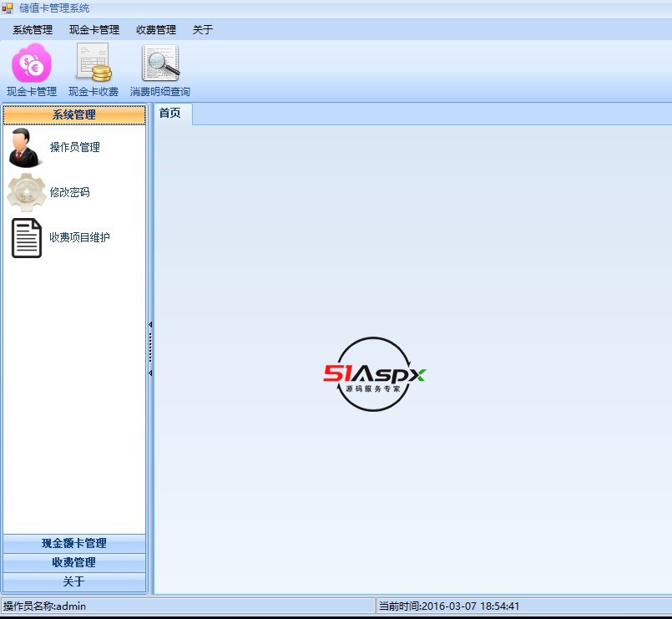
Task: Collapse sidebar using lower splitter arrow
Action: (x=150, y=373)
